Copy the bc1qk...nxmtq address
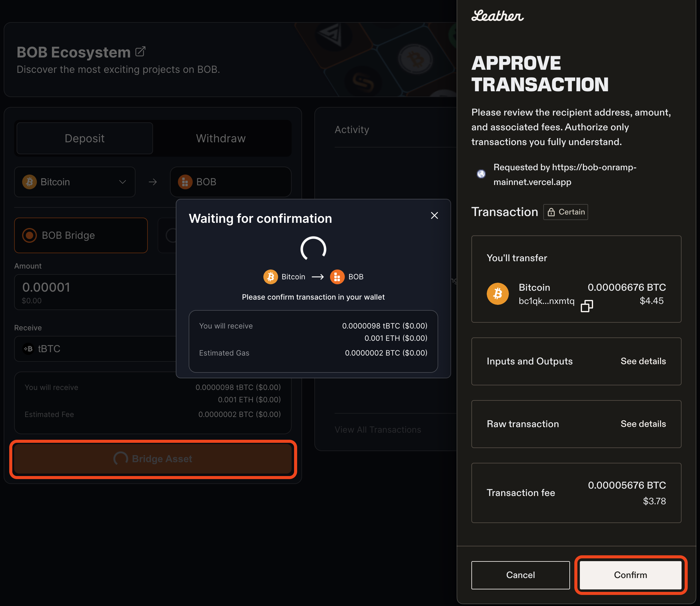Viewport: 700px width, 606px height. tap(587, 306)
